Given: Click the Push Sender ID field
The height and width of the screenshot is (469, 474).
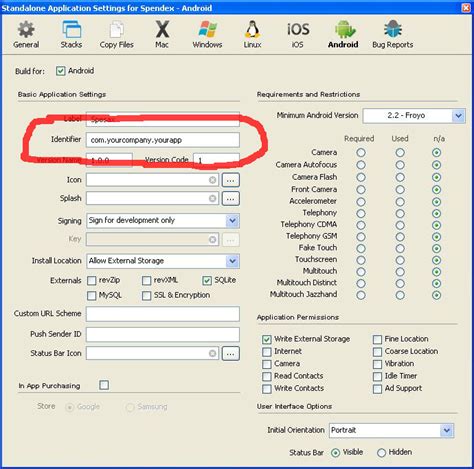Looking at the screenshot, I should 163,334.
